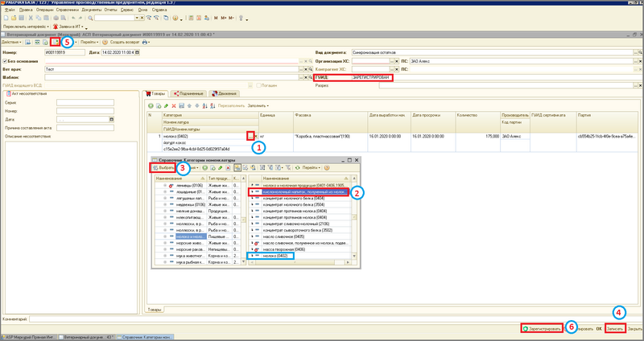Click the move row up arrow in Товары toolbar
644x341 pixels.
(190, 105)
